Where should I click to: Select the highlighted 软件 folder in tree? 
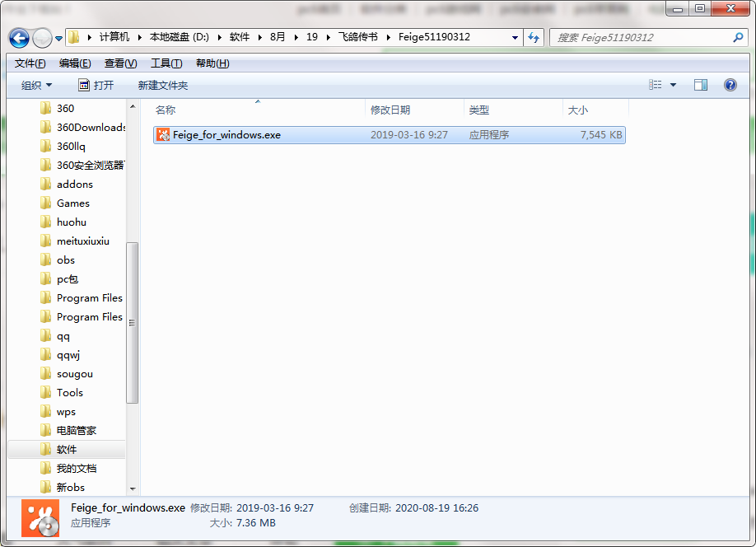67,450
